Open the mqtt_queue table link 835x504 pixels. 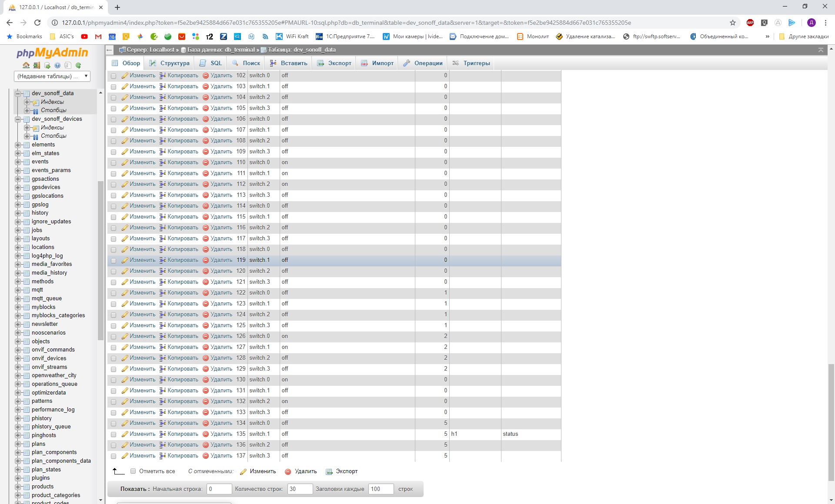(x=47, y=298)
